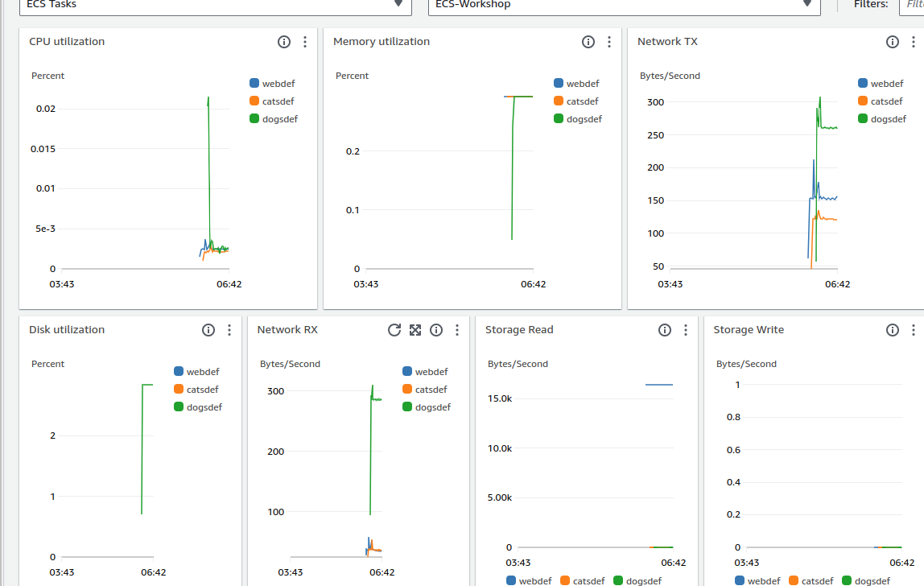
Task: Enlarge the Network RX widget to fullscreen
Action: tap(415, 330)
